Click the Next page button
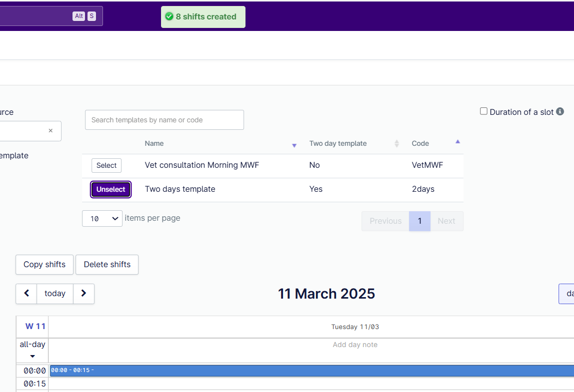This screenshot has height=392, width=574. coord(446,221)
